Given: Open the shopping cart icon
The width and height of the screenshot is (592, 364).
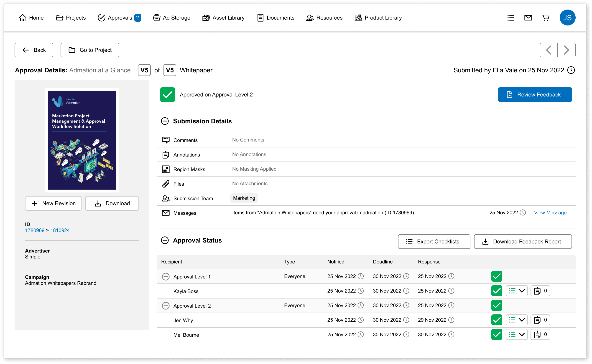Looking at the screenshot, I should pyautogui.click(x=546, y=18).
